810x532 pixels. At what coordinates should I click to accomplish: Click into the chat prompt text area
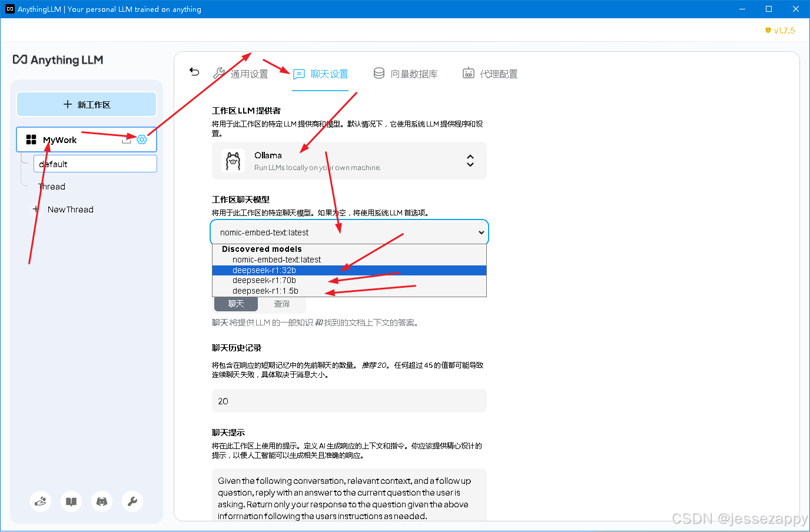click(349, 495)
